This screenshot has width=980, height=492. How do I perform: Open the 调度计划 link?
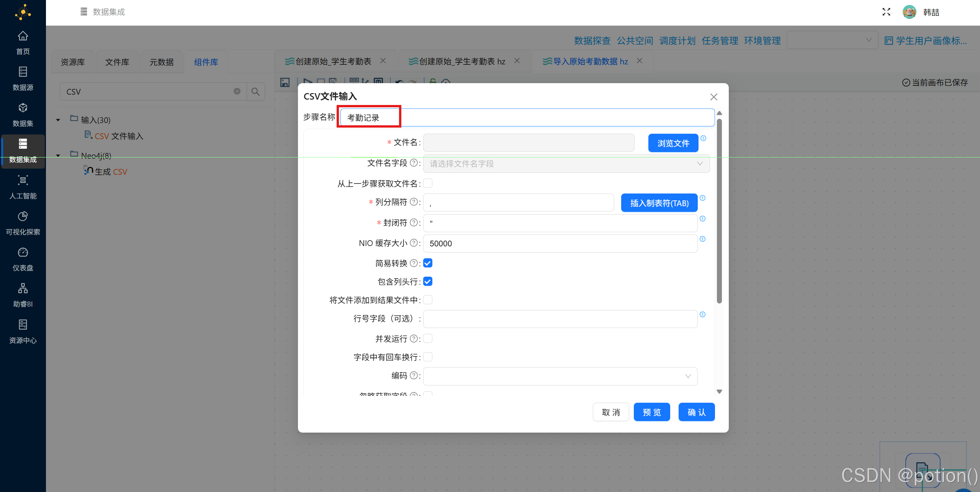pos(677,40)
